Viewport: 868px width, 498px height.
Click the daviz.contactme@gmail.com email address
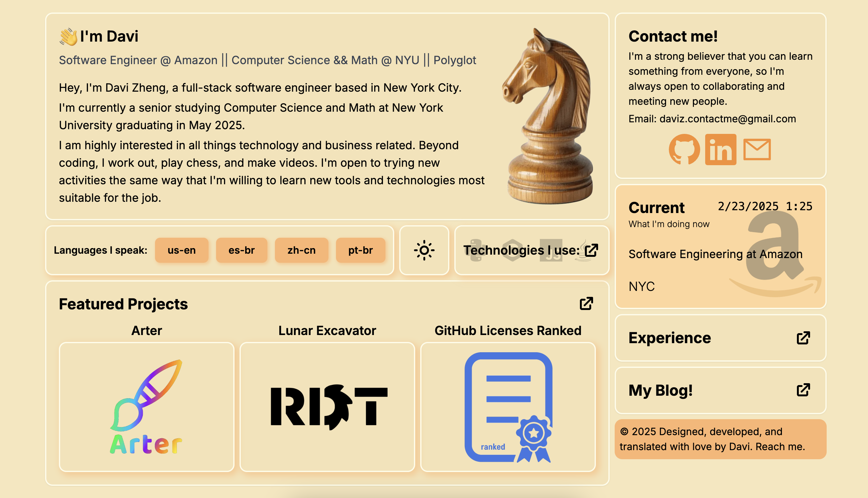[x=727, y=119]
